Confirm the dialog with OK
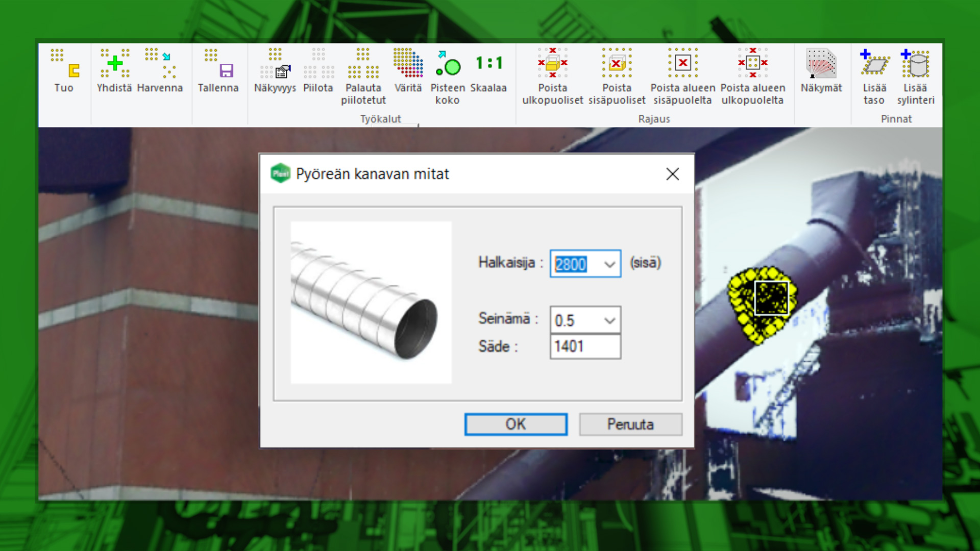Screen dimensions: 980x551 [516, 424]
